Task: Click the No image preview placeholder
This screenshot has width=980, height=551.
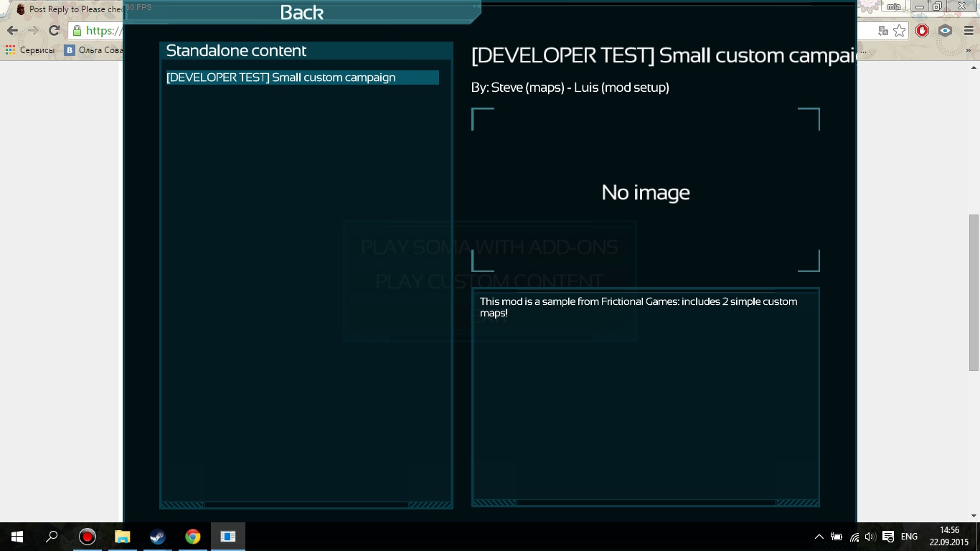Action: pos(645,192)
